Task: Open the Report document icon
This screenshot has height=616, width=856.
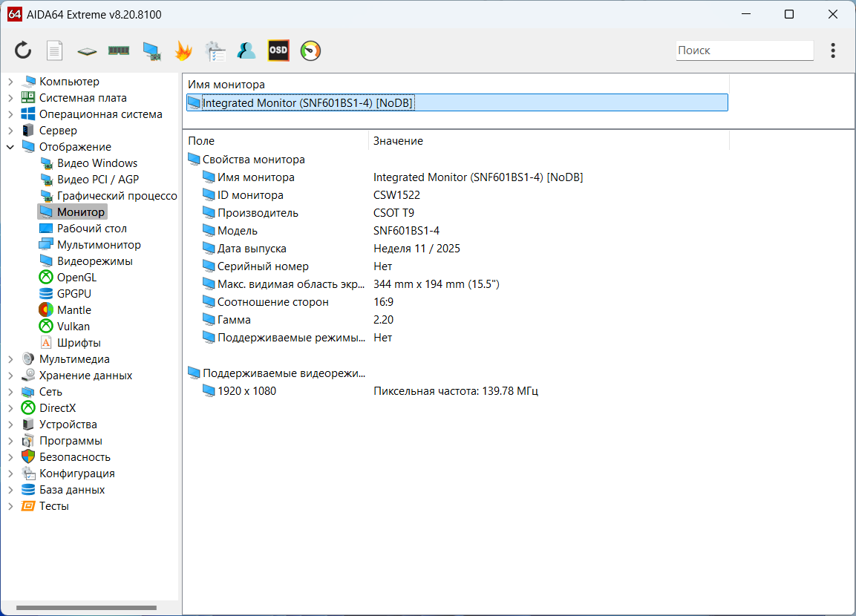Action: [55, 50]
